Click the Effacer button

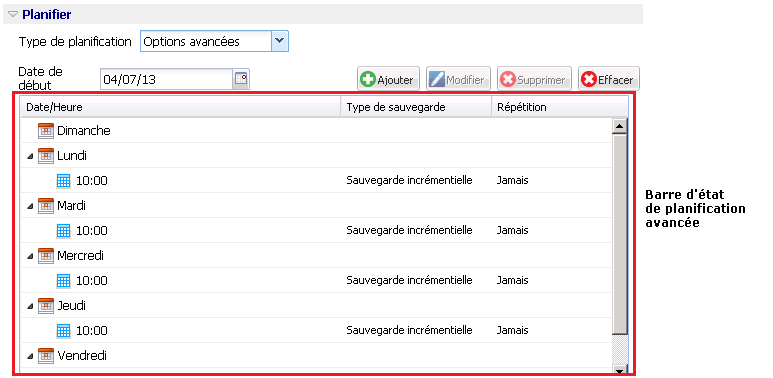tap(609, 79)
